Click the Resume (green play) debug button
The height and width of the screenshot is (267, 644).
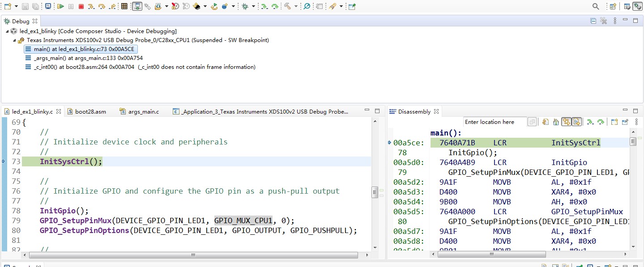(x=60, y=6)
